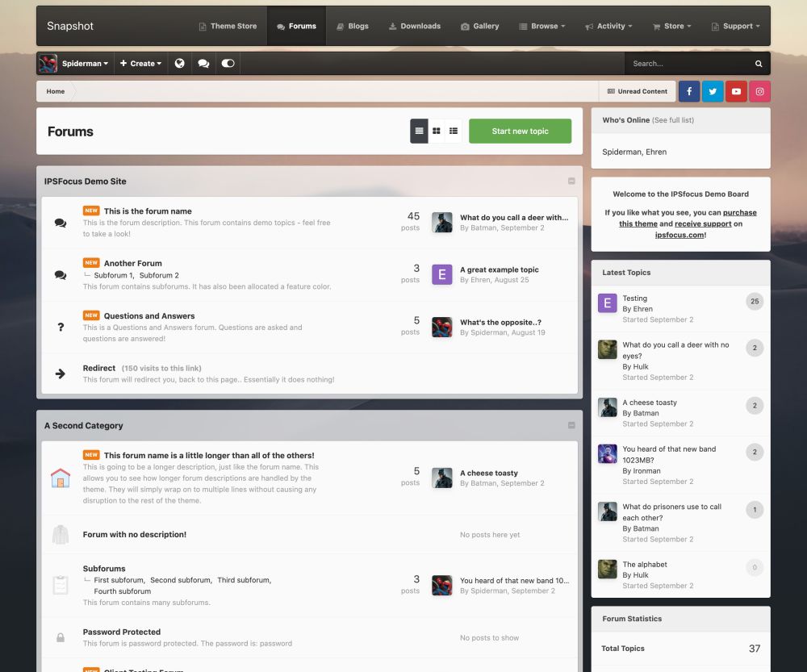Click the search magnifier icon

[x=757, y=63]
